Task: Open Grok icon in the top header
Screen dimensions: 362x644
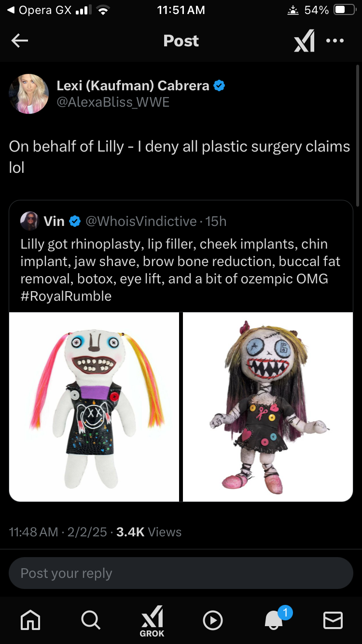Action: pos(304,41)
